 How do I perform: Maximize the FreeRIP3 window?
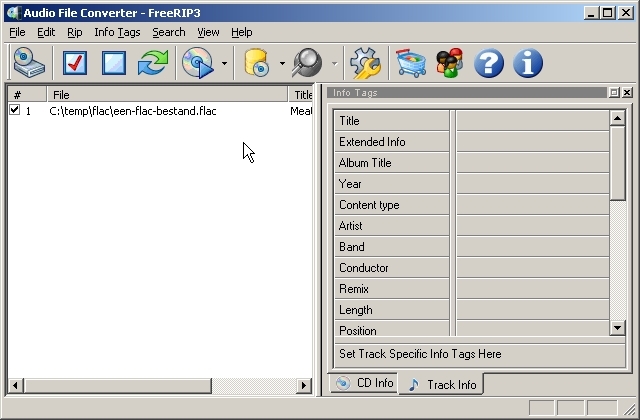608,13
